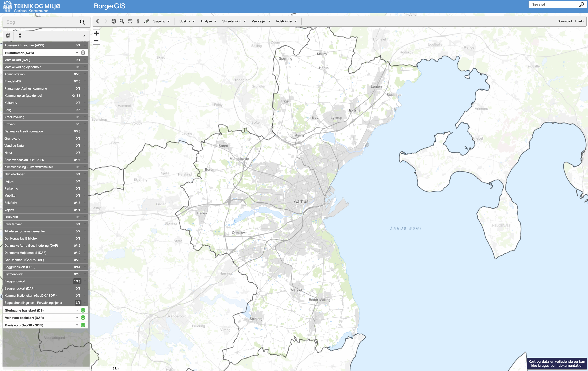The width and height of the screenshot is (588, 371).
Task: Open the Søgning dropdown
Action: [161, 21]
